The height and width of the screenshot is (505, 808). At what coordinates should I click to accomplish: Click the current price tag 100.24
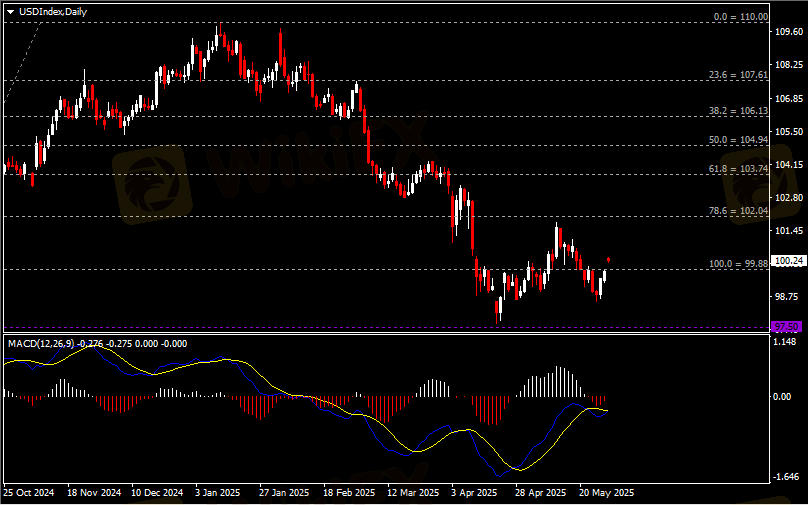(x=787, y=262)
